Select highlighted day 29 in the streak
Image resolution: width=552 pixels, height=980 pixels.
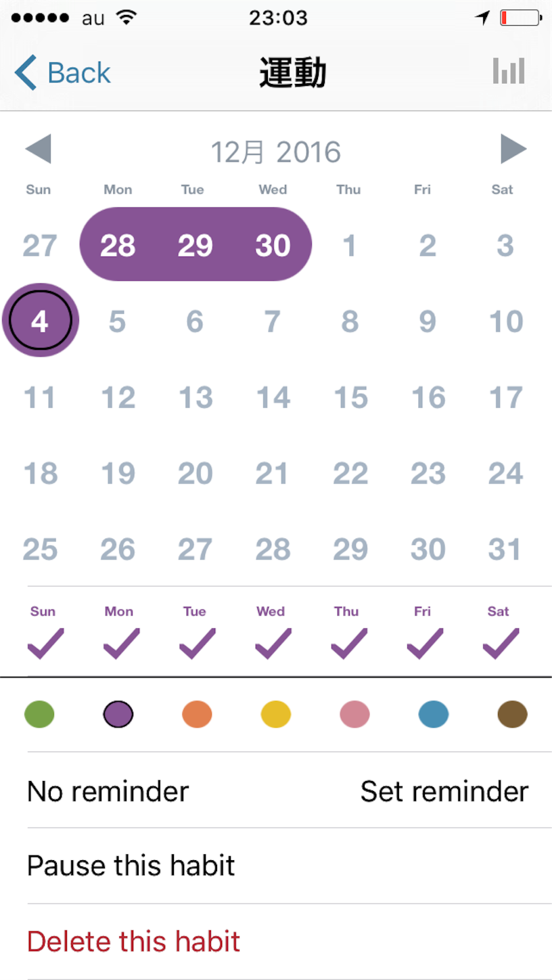pyautogui.click(x=195, y=245)
